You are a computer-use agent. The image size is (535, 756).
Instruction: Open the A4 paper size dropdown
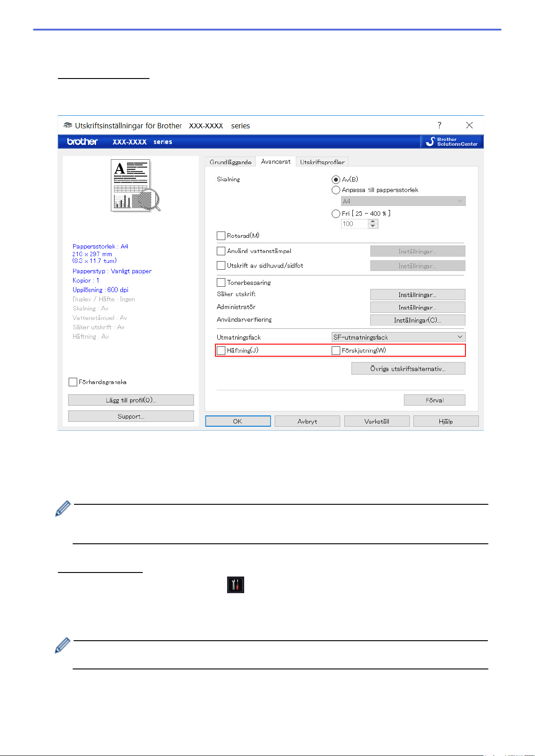pos(403,201)
